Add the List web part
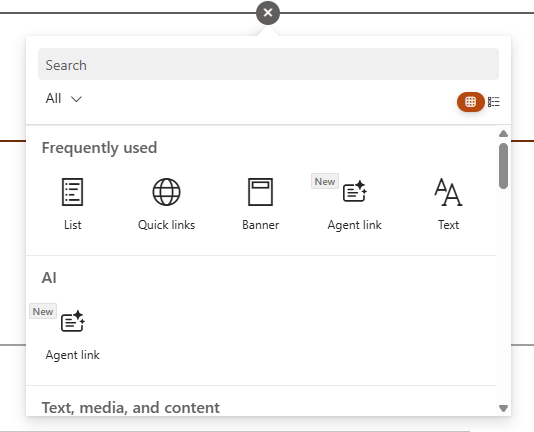 [x=73, y=204]
